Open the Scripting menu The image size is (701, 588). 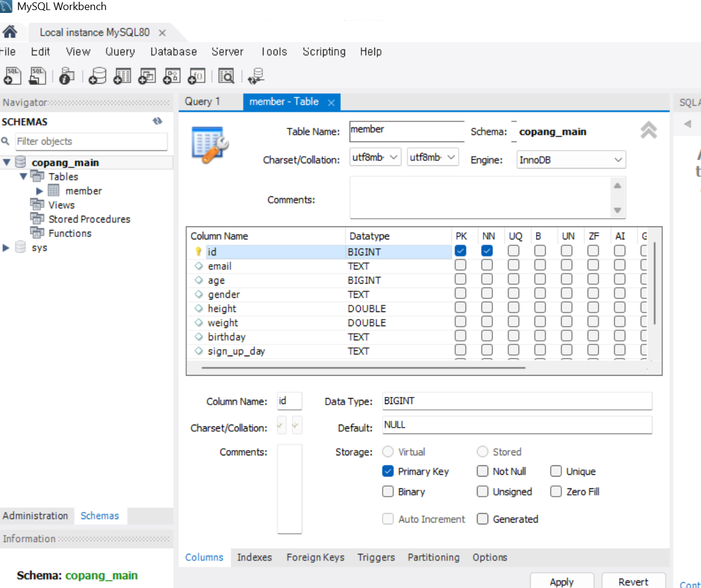[324, 52]
